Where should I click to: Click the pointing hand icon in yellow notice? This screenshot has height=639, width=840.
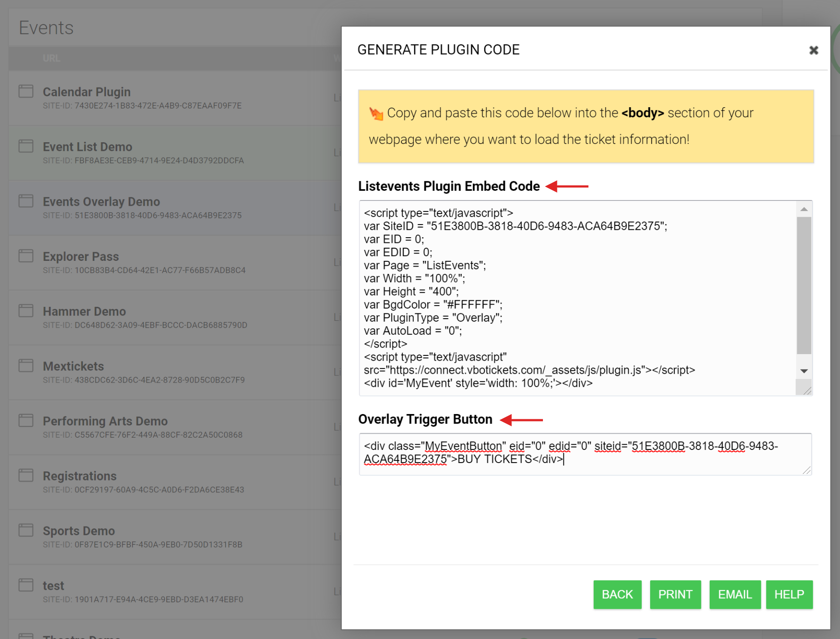tap(376, 113)
